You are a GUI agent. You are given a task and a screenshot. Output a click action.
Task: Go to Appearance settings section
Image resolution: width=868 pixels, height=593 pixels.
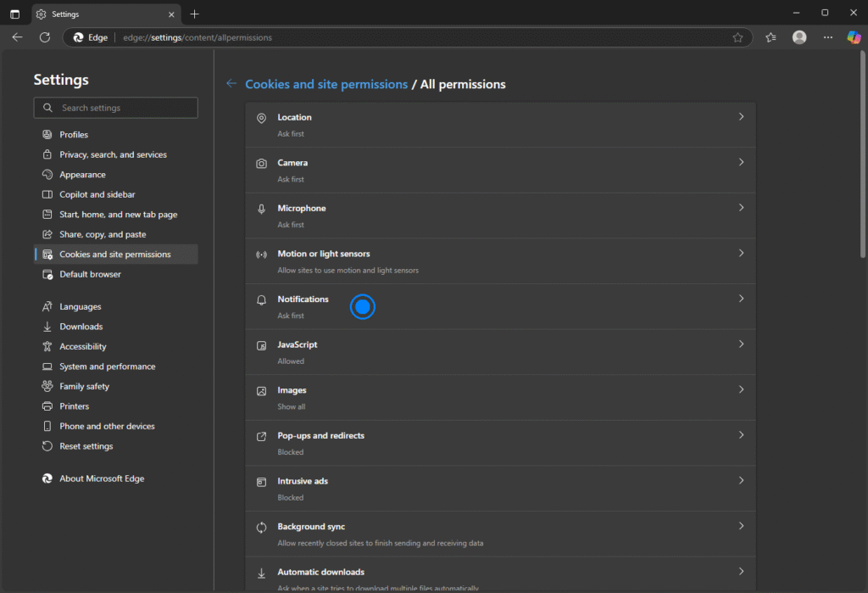pos(82,175)
